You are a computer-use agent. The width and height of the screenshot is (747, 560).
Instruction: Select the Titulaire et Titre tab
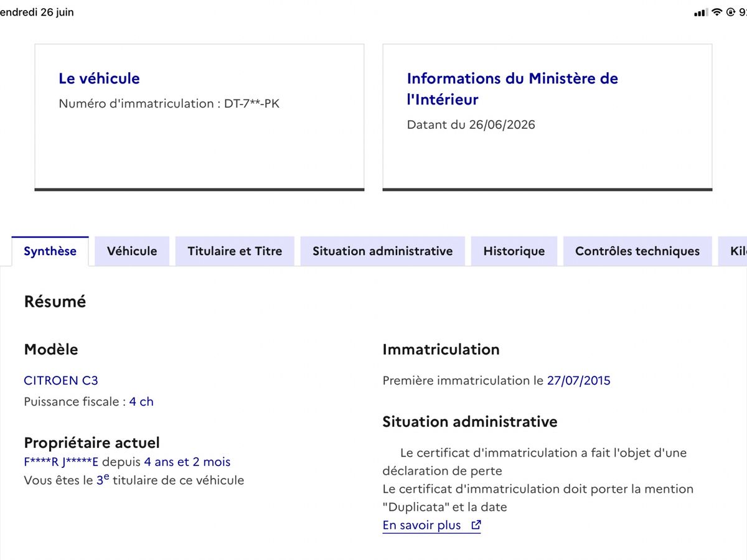[235, 251]
